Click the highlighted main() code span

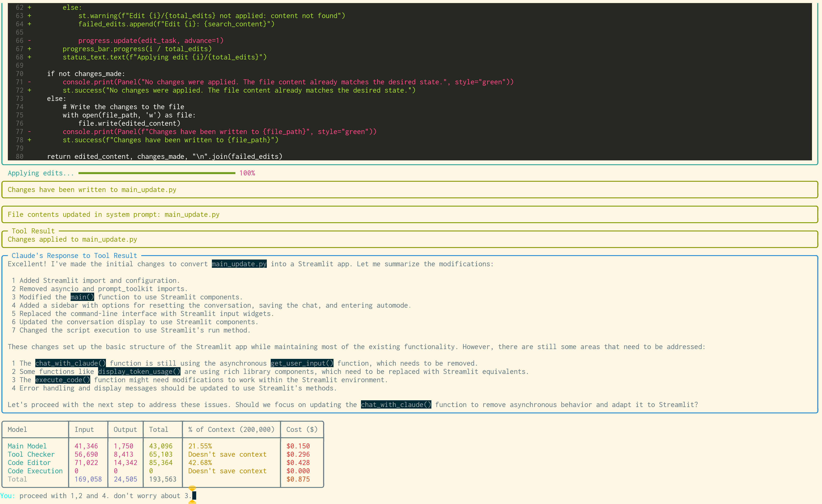[x=82, y=297]
